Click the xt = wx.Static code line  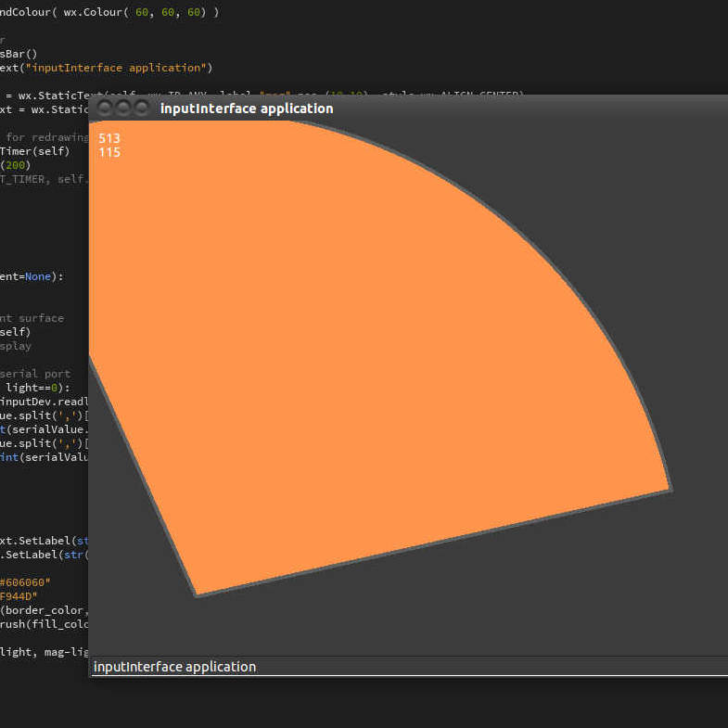(x=45, y=109)
